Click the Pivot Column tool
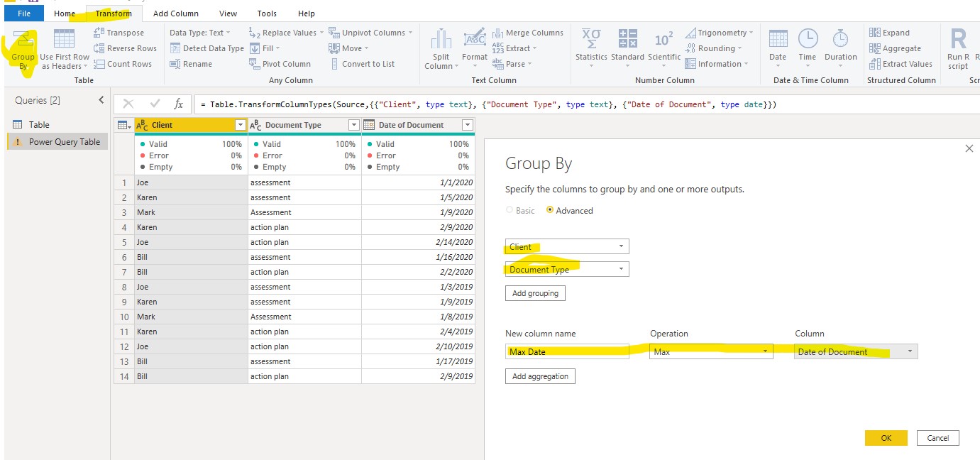 click(280, 64)
